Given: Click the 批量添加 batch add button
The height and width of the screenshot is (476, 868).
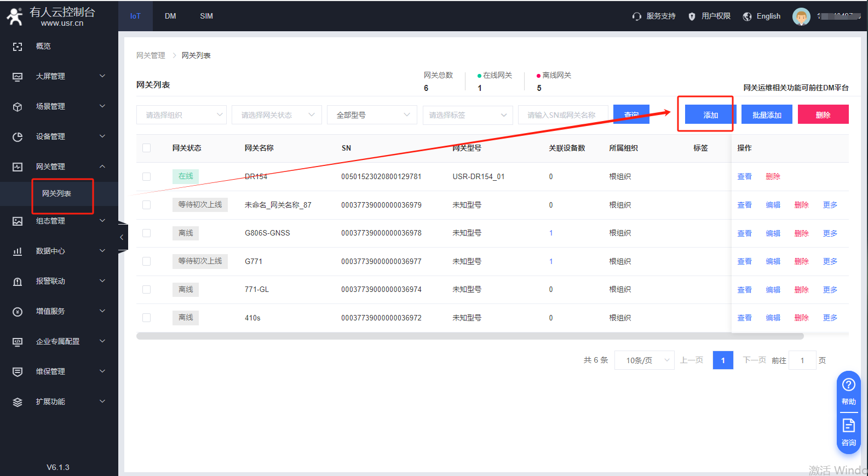Looking at the screenshot, I should coord(766,115).
